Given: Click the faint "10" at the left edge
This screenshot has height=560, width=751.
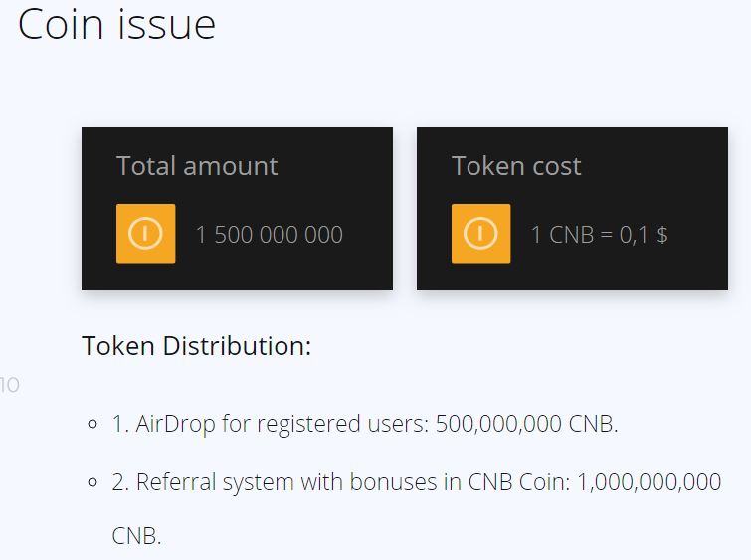Looking at the screenshot, I should coord(10,385).
